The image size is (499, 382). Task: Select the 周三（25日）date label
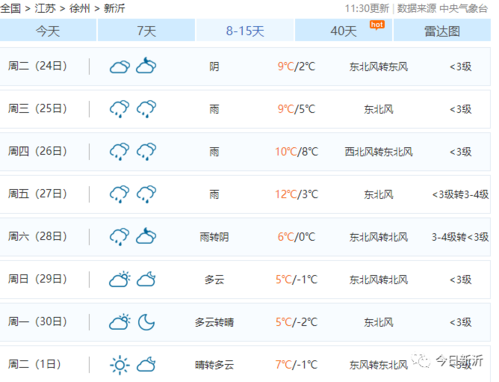tap(37, 109)
